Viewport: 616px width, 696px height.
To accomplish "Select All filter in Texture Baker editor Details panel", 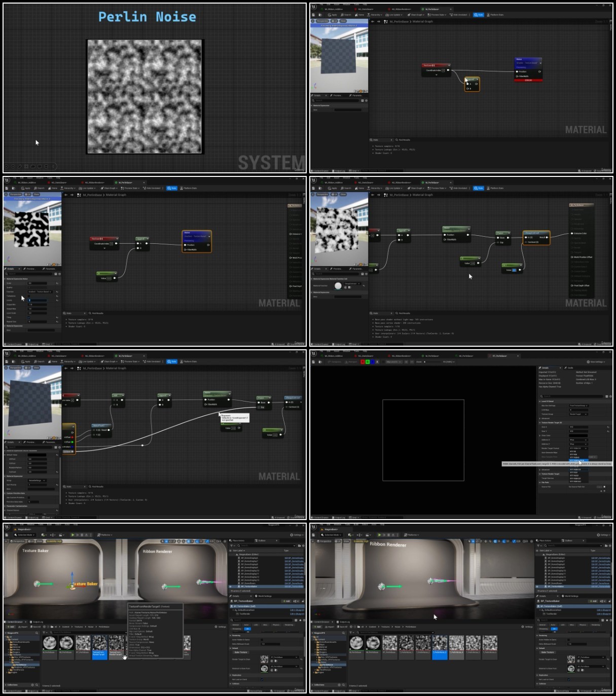I will point(247,629).
